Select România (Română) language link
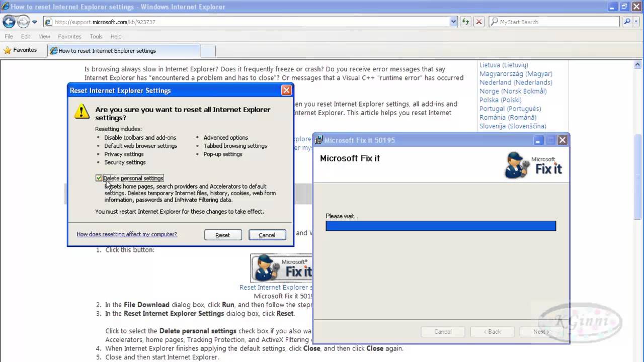 508,117
